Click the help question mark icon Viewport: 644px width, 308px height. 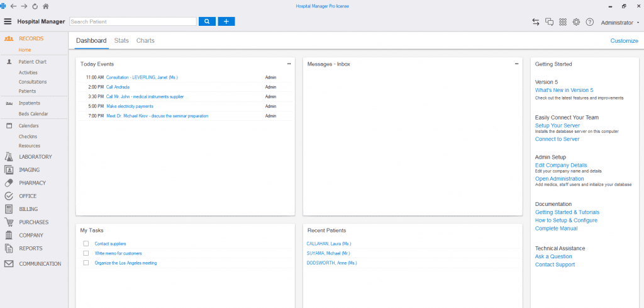(x=589, y=21)
